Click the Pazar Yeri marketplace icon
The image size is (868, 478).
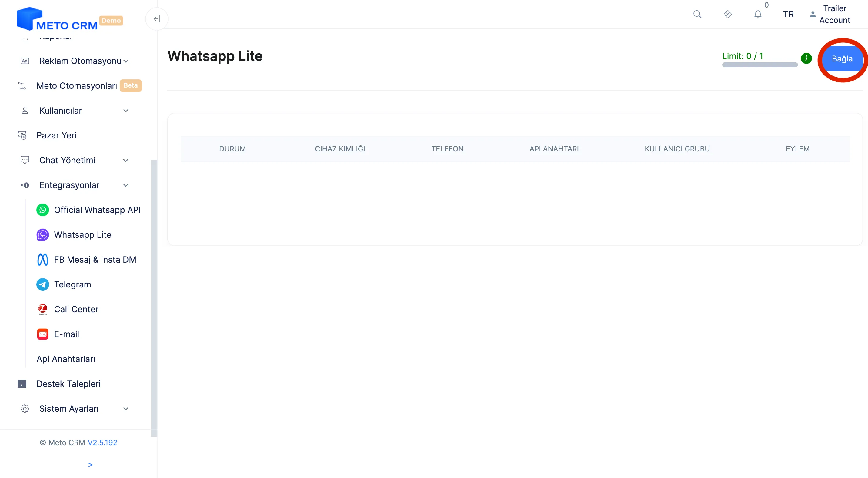22,135
